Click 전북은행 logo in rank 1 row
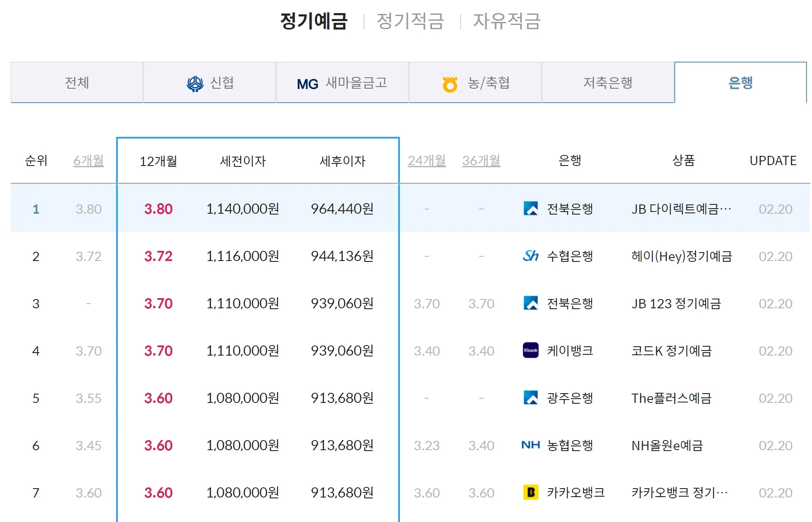 [x=531, y=209]
